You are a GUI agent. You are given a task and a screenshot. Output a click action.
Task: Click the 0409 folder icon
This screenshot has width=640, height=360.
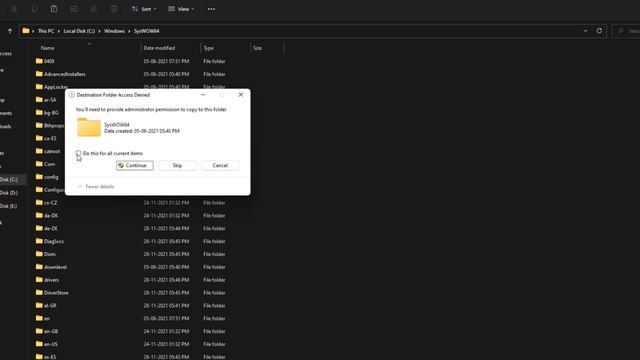click(x=39, y=61)
